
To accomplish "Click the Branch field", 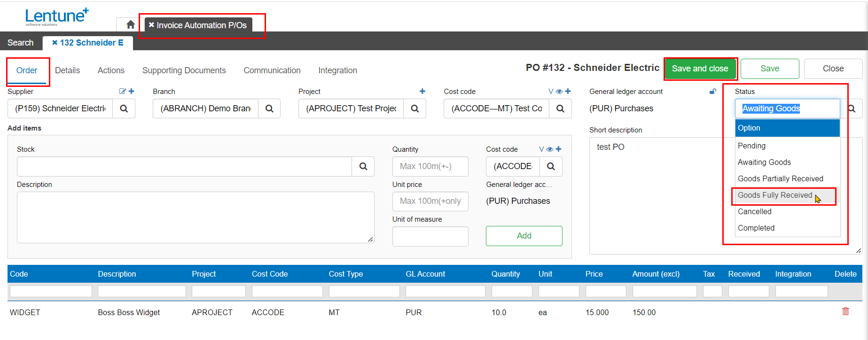I will tap(205, 108).
